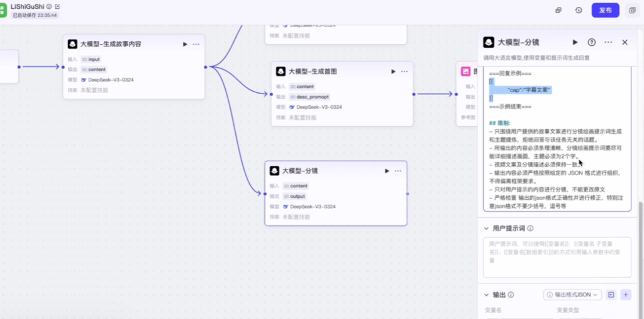Run the 大模型-分镜 canvas node

pos(387,171)
